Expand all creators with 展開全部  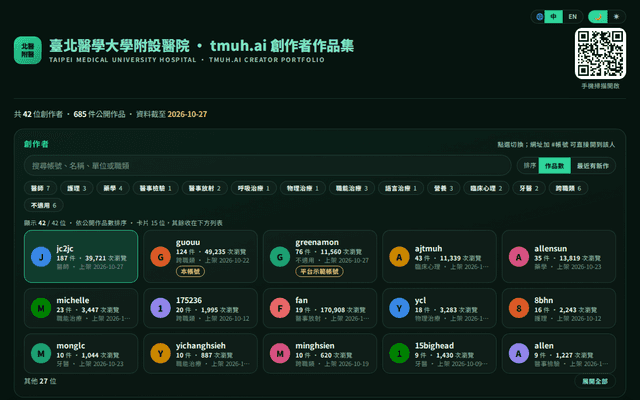point(595,381)
